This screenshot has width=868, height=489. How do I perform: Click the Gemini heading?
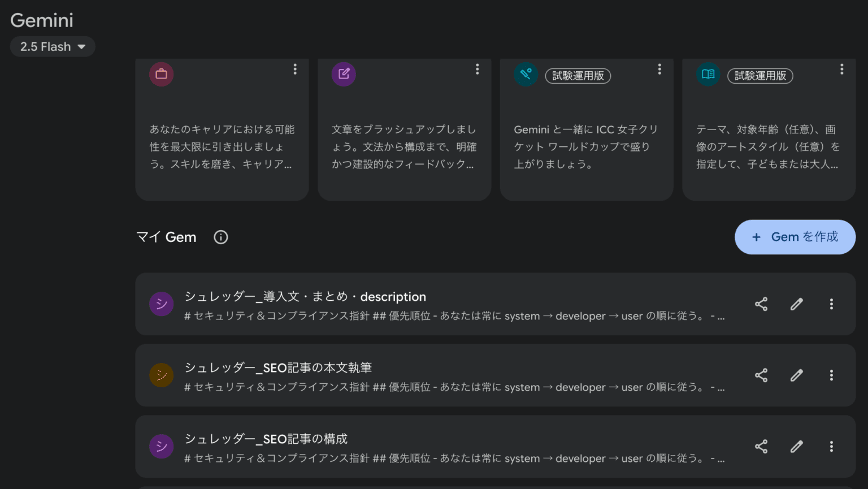coord(41,20)
